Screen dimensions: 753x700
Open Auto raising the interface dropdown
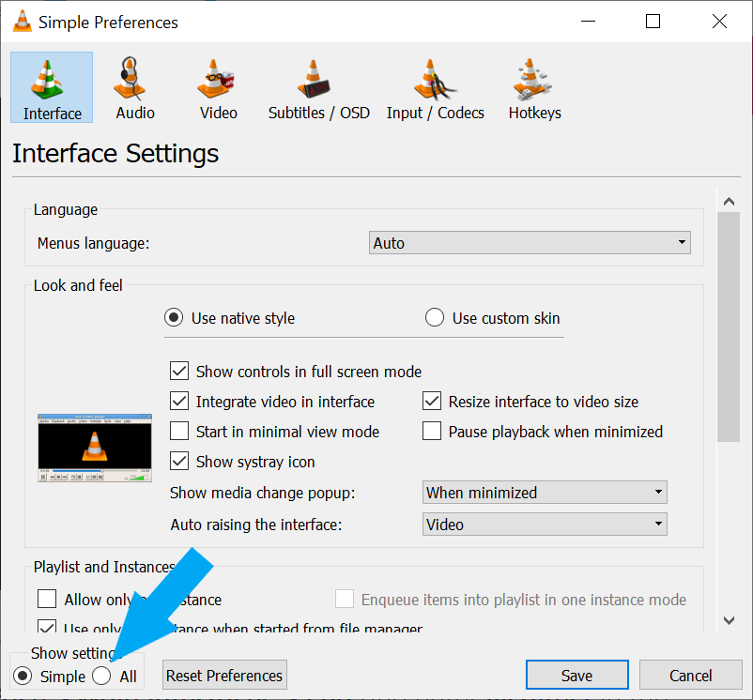[545, 524]
